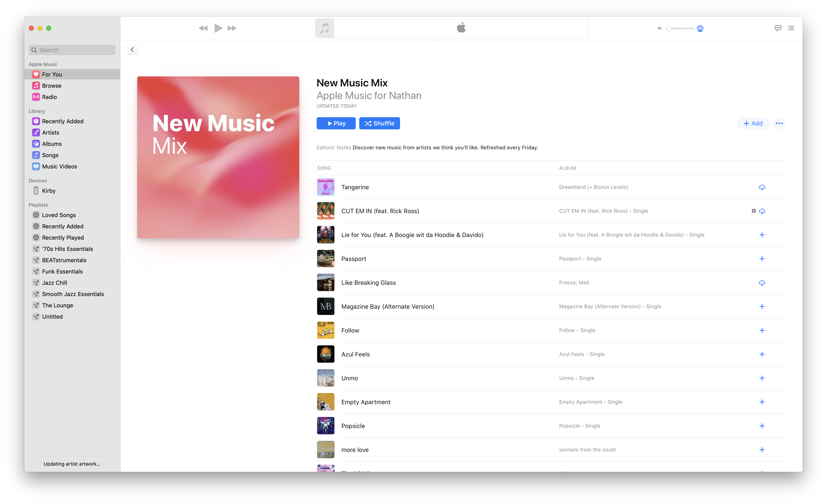Go to the previous track with the rewind icon
Screen dimensions: 827x504
pyautogui.click(x=203, y=28)
